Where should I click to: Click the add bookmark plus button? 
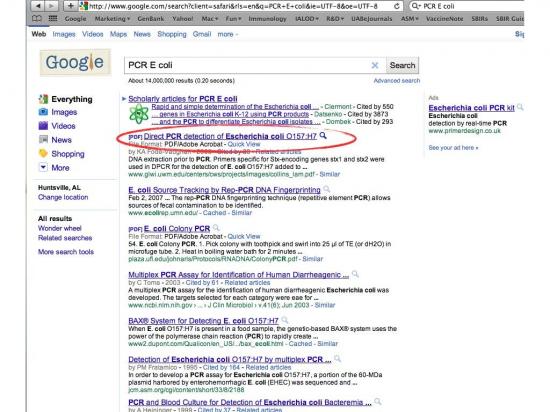pos(71,6)
